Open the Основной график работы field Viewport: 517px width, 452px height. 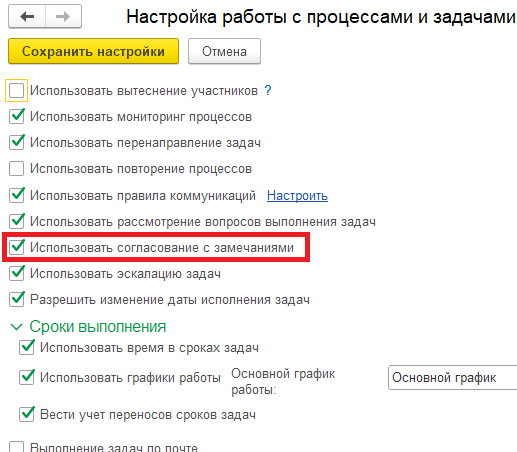click(x=453, y=378)
